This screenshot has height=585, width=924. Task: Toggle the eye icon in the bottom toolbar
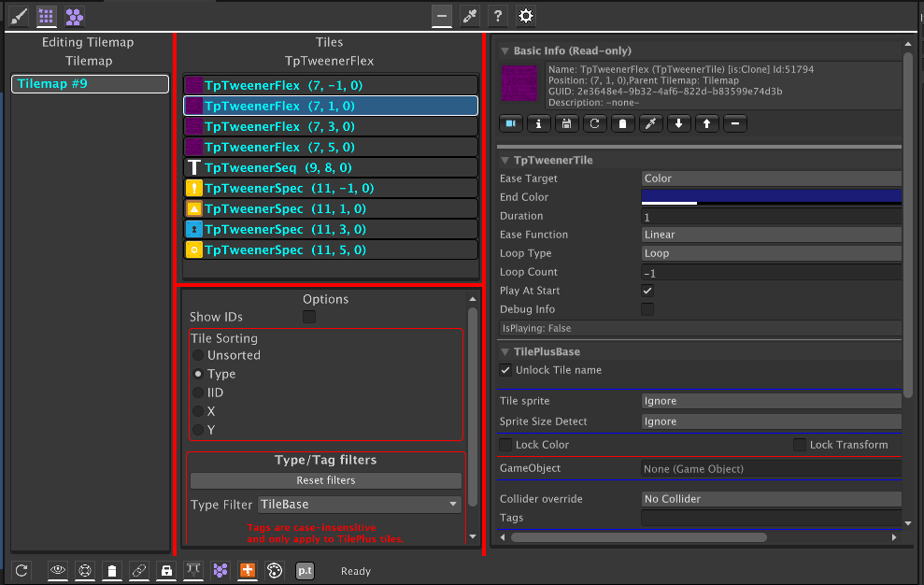(58, 570)
